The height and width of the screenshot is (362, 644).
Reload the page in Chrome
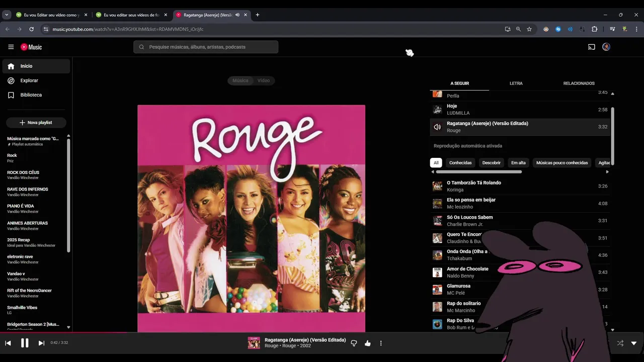click(31, 29)
